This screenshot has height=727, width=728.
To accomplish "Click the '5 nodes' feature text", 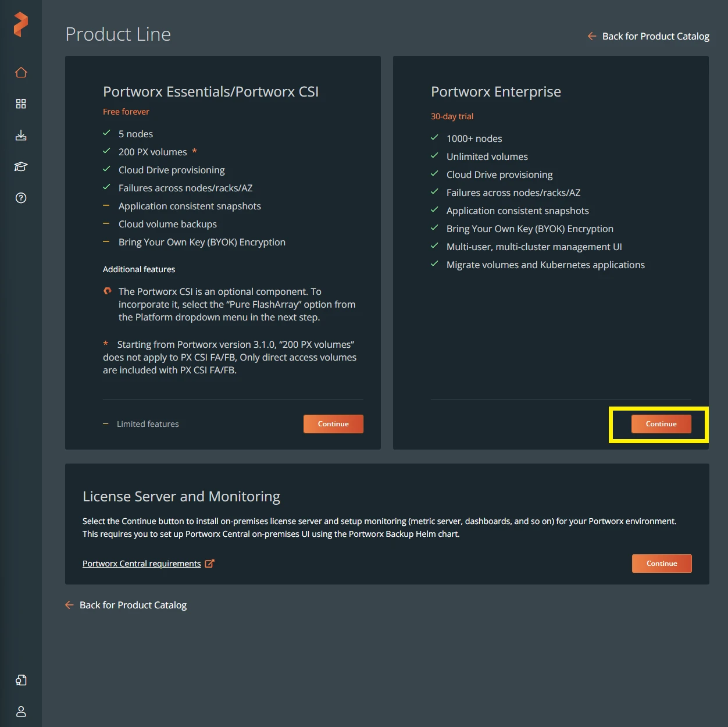I will 135,134.
